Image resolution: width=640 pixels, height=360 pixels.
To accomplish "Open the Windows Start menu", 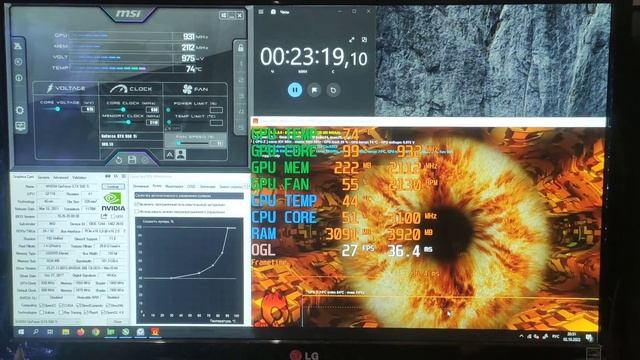I will point(21,332).
